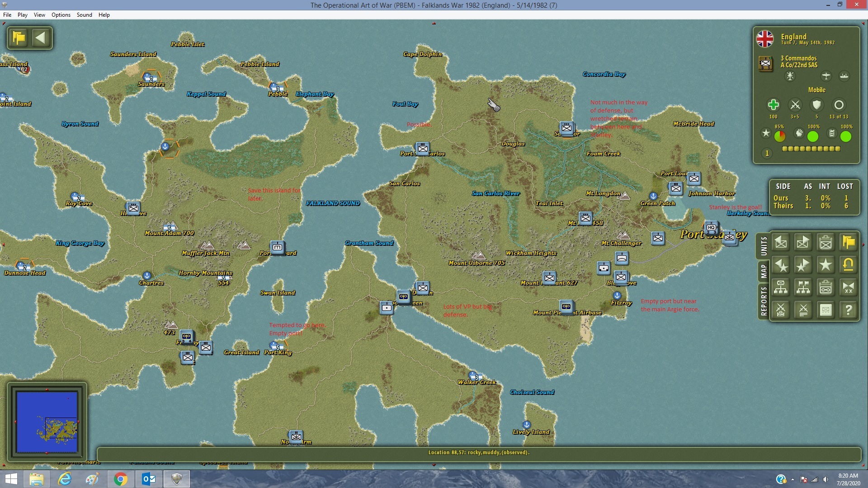The image size is (868, 488).
Task: Click the 'Stanley is the goal!' note text
Action: pos(735,207)
